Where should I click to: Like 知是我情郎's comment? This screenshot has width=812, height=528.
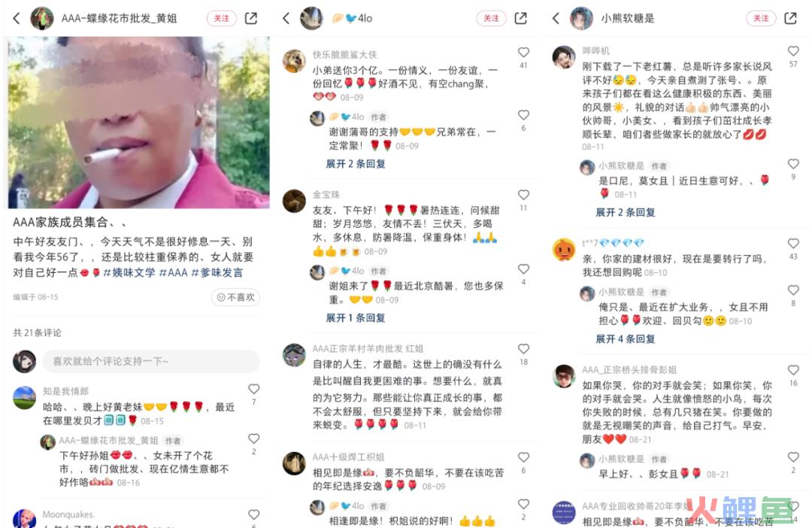(x=254, y=389)
